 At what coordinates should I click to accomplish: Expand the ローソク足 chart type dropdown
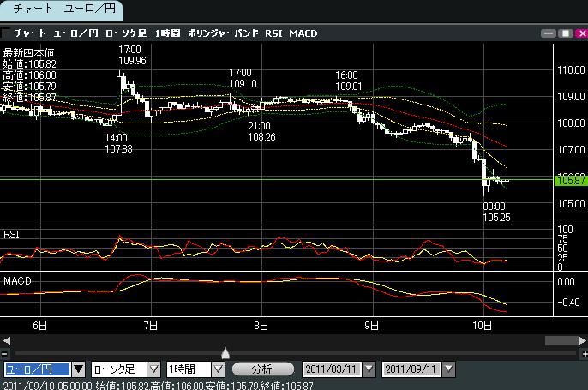pos(153,369)
